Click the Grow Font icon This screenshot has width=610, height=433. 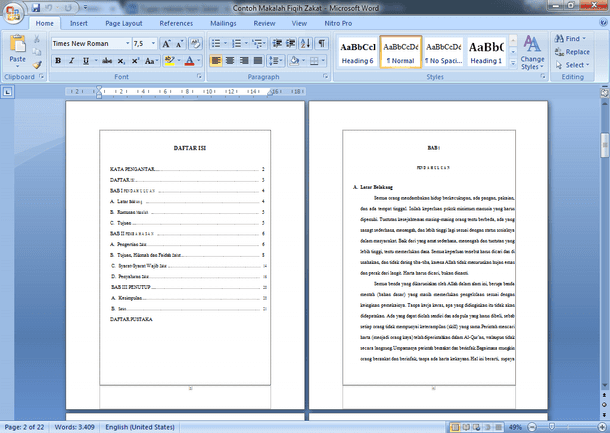point(166,44)
